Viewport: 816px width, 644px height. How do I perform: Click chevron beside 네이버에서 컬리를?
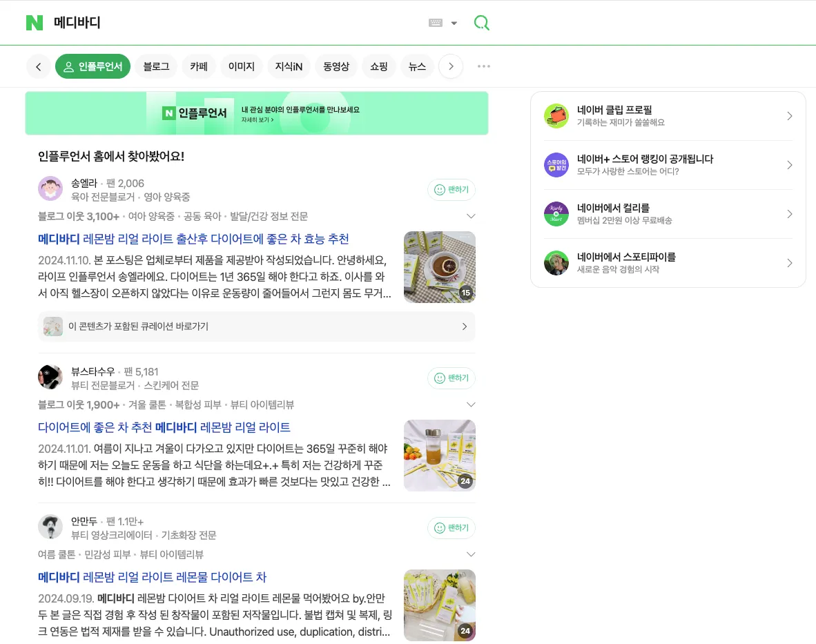(x=790, y=214)
